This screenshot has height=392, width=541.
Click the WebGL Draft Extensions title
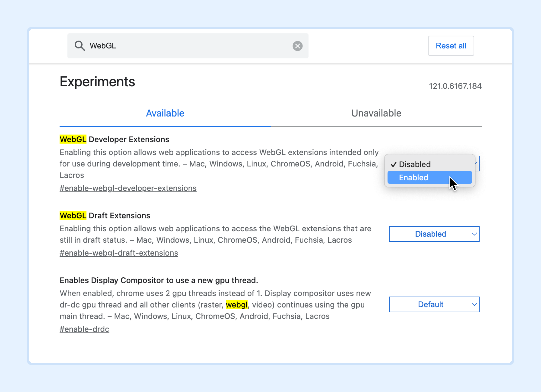105,215
